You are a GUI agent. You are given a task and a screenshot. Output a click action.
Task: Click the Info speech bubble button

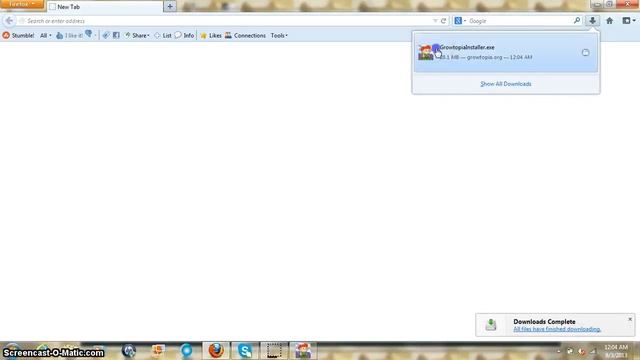coord(184,36)
